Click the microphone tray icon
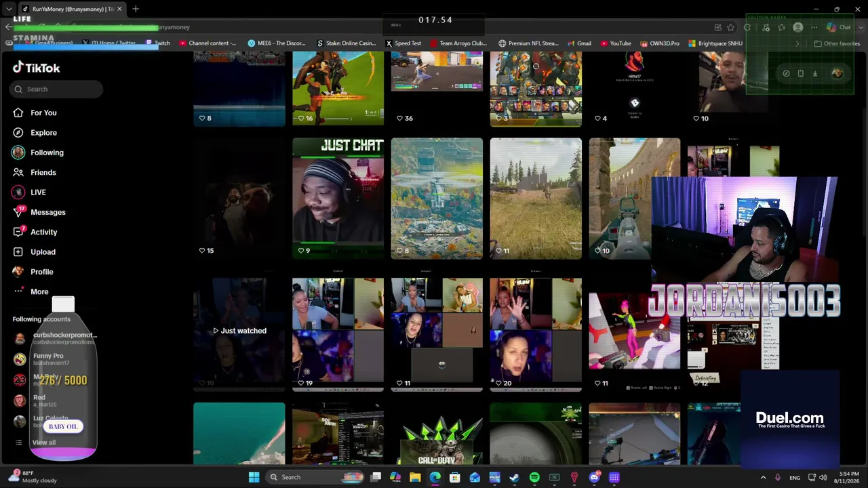Image resolution: width=868 pixels, height=488 pixels. pyautogui.click(x=778, y=477)
